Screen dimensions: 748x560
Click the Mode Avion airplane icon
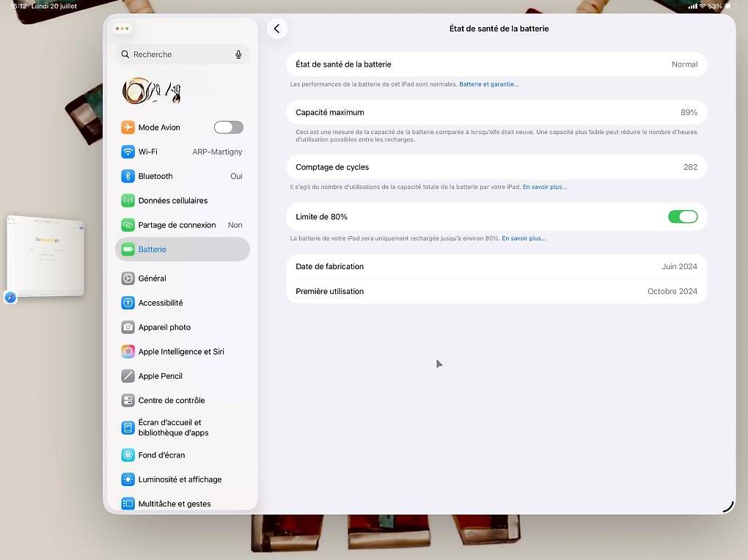coord(128,128)
